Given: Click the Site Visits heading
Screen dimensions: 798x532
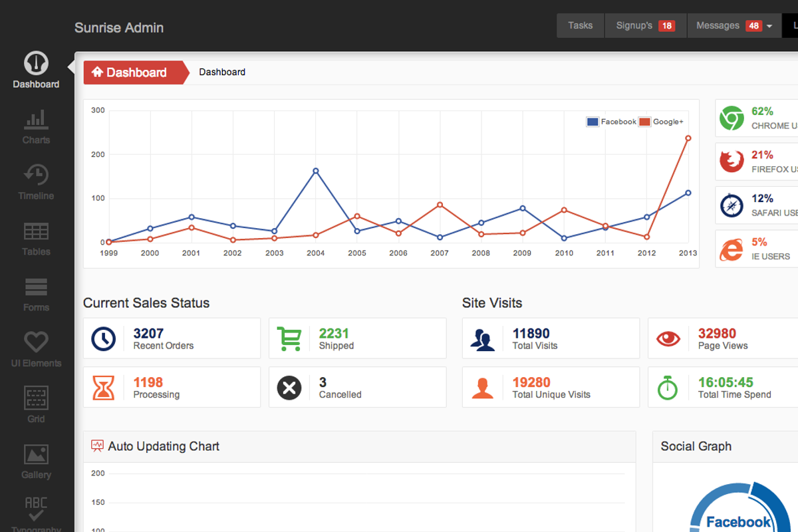Looking at the screenshot, I should click(492, 303).
